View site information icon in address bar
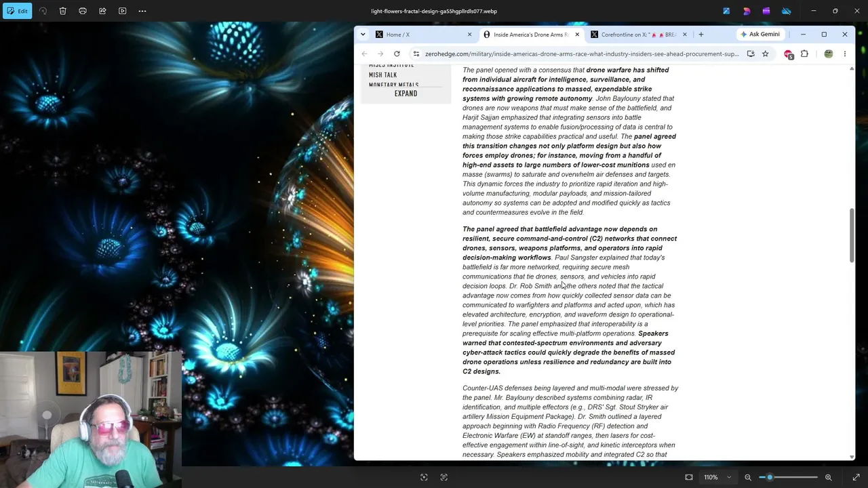This screenshot has width=868, height=488. (x=416, y=54)
